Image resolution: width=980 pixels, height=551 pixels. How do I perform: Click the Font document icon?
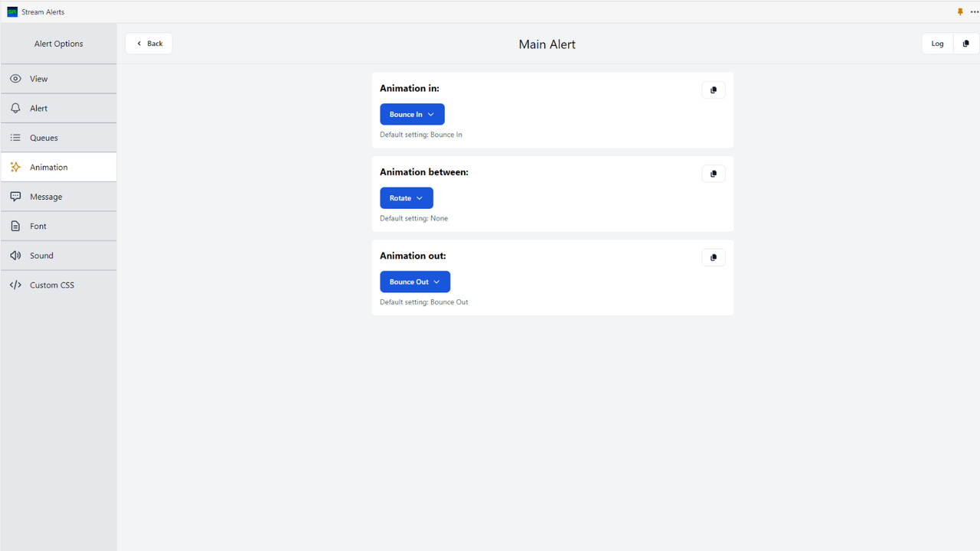coord(15,226)
